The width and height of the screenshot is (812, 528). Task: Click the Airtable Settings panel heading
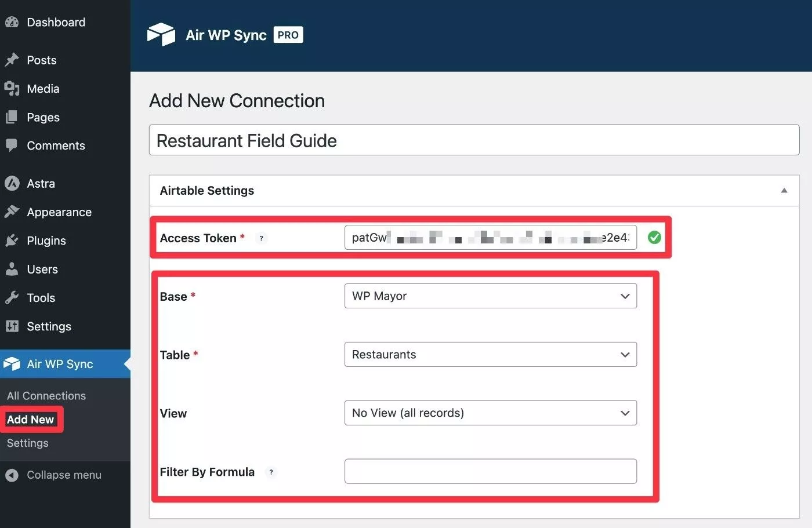tap(207, 191)
